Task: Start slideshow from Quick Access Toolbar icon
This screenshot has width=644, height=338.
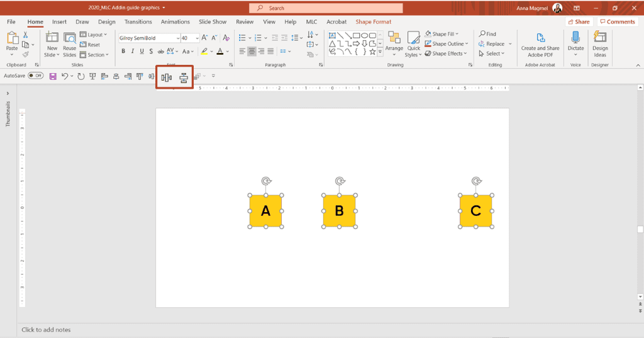Action: pyautogui.click(x=92, y=76)
